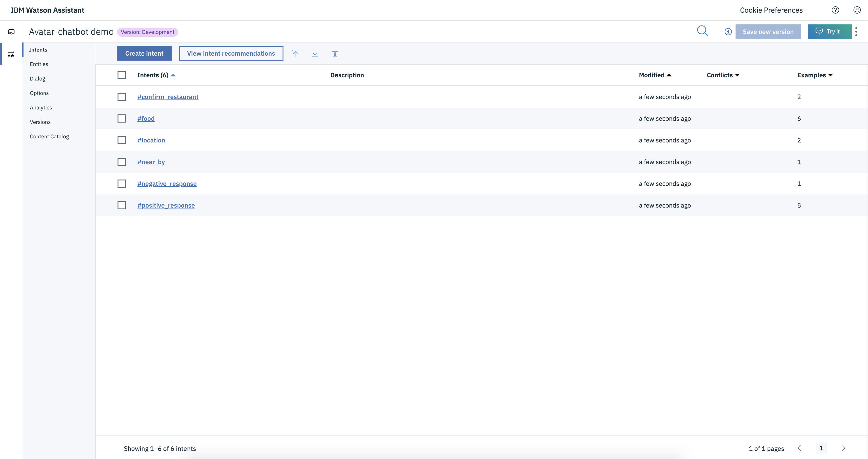Click the skill info icon

pyautogui.click(x=728, y=32)
